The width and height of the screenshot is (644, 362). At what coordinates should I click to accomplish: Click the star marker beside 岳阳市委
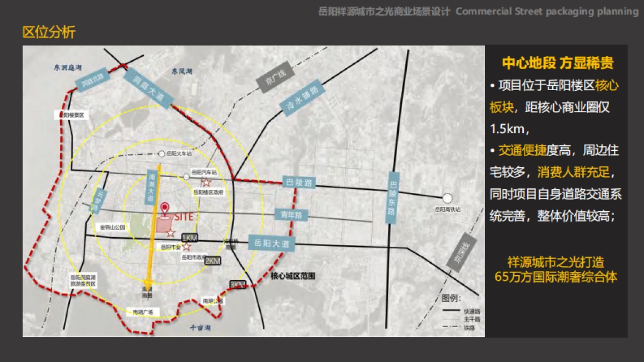[186, 247]
